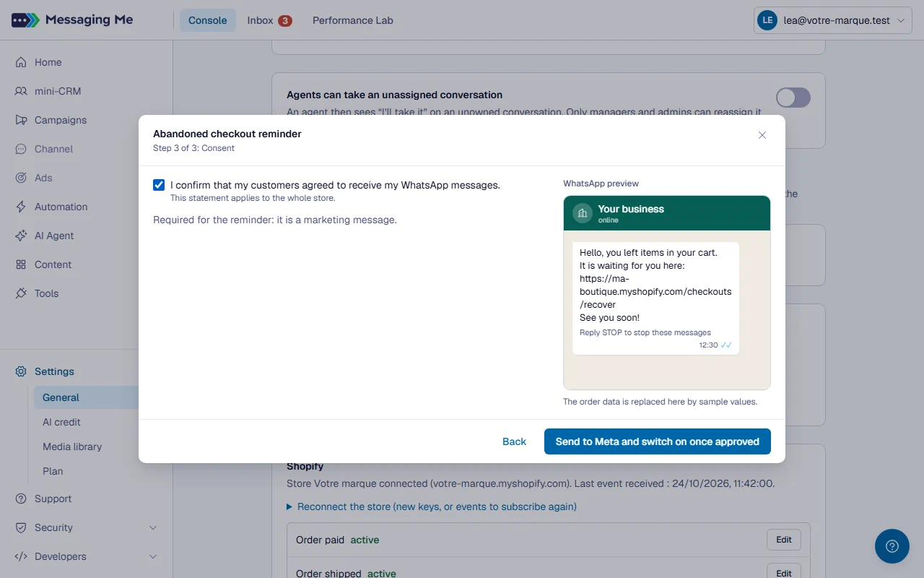Image resolution: width=924 pixels, height=578 pixels.
Task: Click the Content grid icon
Action: [21, 264]
